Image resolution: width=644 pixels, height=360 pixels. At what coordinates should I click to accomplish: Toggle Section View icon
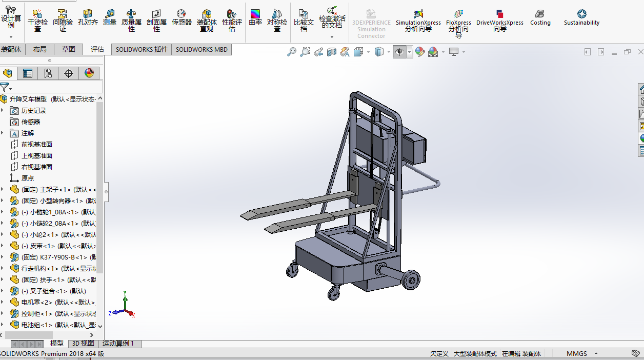(332, 52)
